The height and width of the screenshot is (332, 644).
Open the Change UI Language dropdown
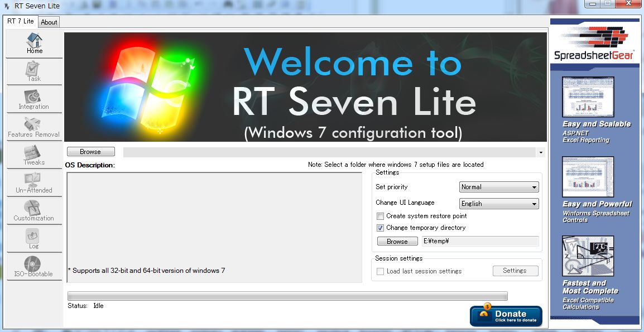click(499, 204)
